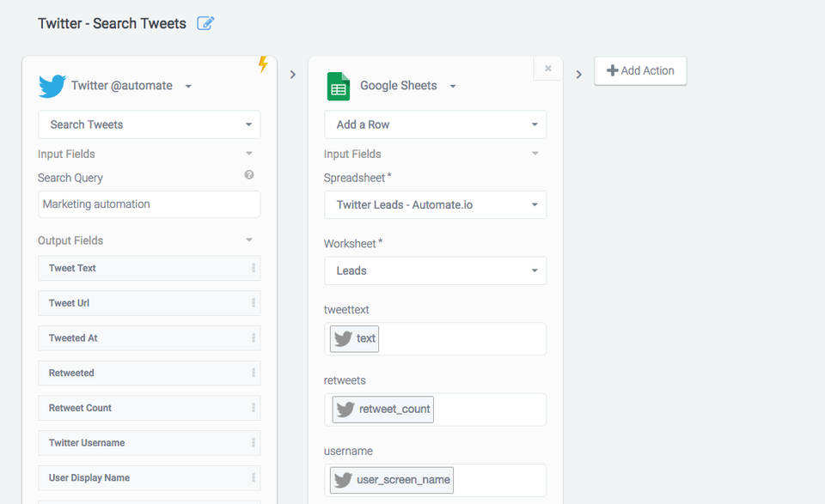Click the lightning bolt trigger icon

264,64
